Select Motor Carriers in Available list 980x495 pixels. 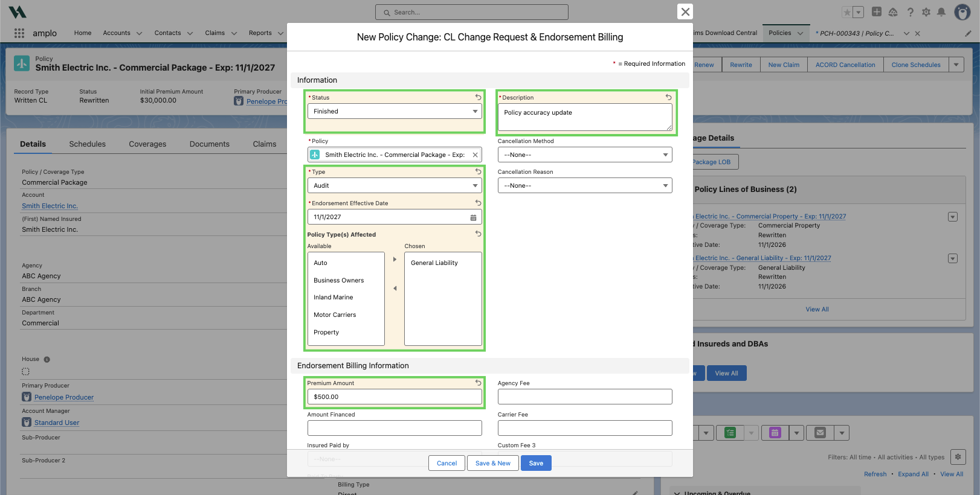pos(346,315)
